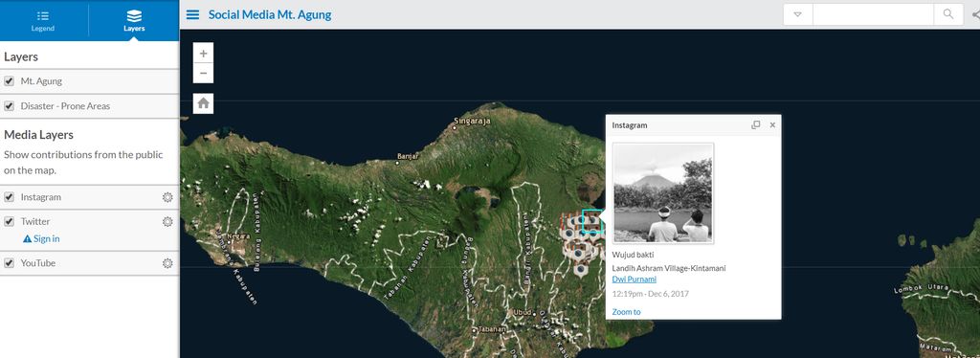Open YouTube layer settings gear
This screenshot has width=980, height=358.
167,263
